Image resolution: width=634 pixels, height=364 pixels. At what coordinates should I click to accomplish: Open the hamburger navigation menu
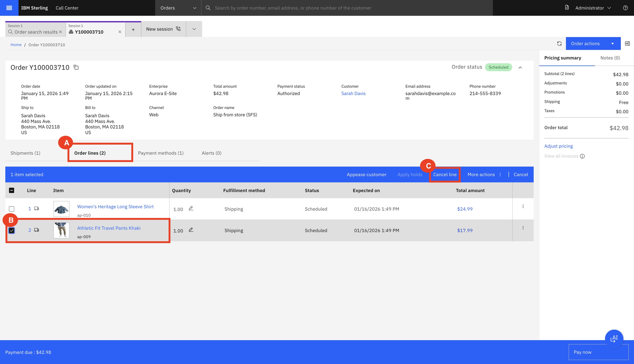click(9, 8)
